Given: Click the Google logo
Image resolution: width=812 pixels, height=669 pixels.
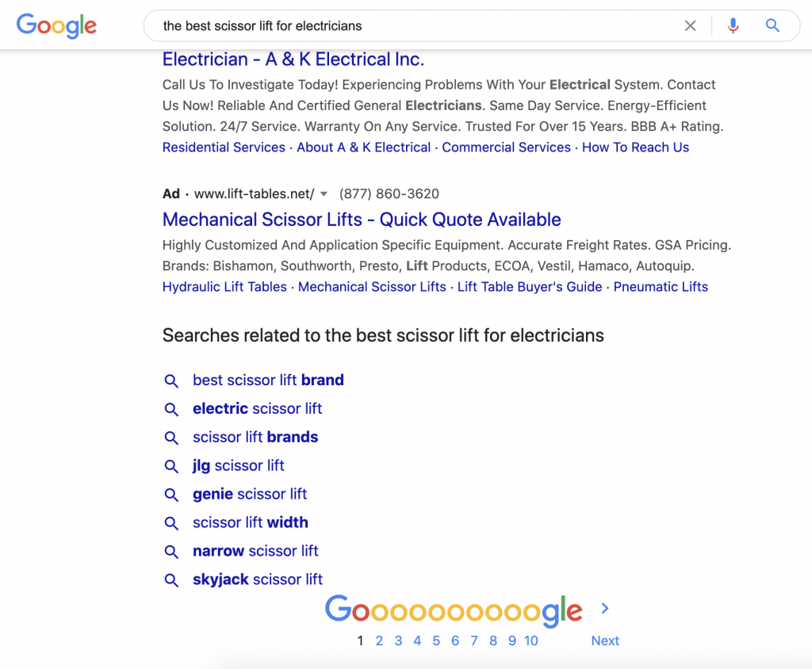Looking at the screenshot, I should 56,25.
